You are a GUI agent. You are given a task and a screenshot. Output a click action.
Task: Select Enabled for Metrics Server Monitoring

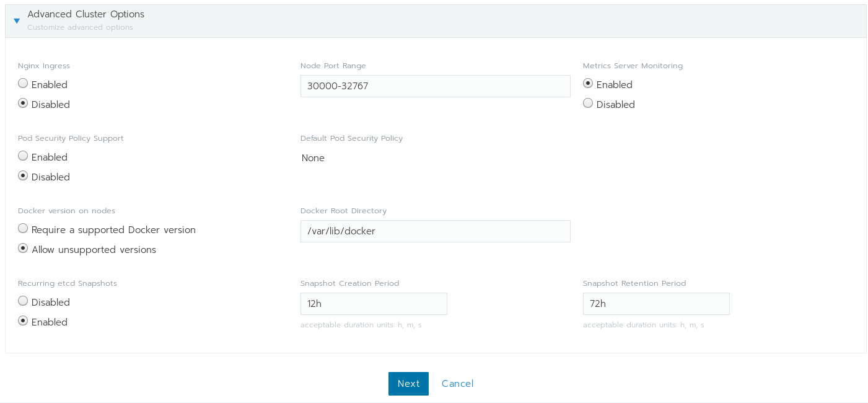click(588, 83)
